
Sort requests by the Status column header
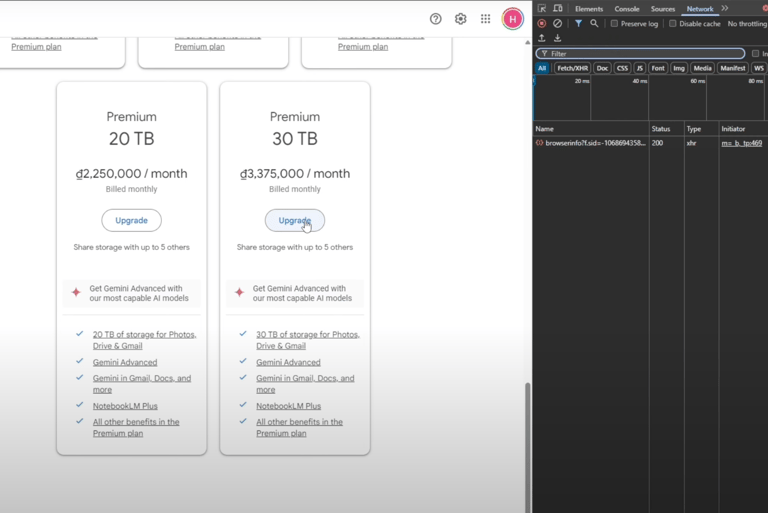click(666, 129)
